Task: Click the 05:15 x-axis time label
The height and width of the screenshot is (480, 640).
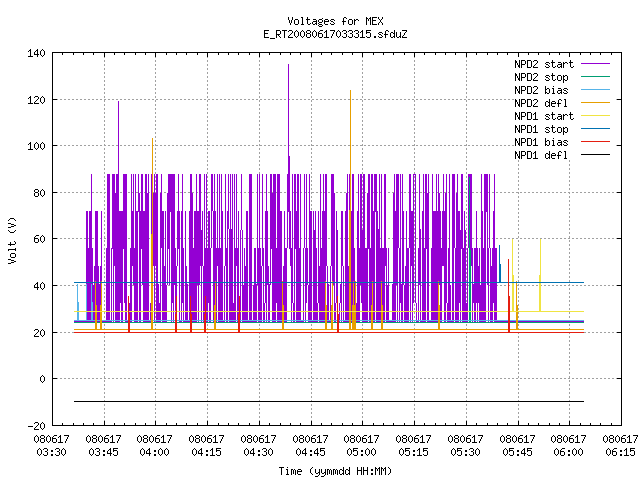Action: [x=413, y=452]
